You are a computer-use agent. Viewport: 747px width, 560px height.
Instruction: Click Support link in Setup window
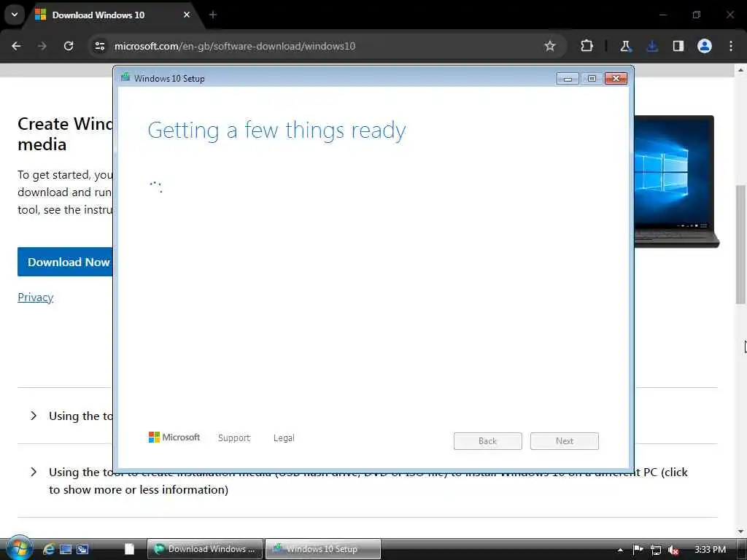pyautogui.click(x=234, y=438)
